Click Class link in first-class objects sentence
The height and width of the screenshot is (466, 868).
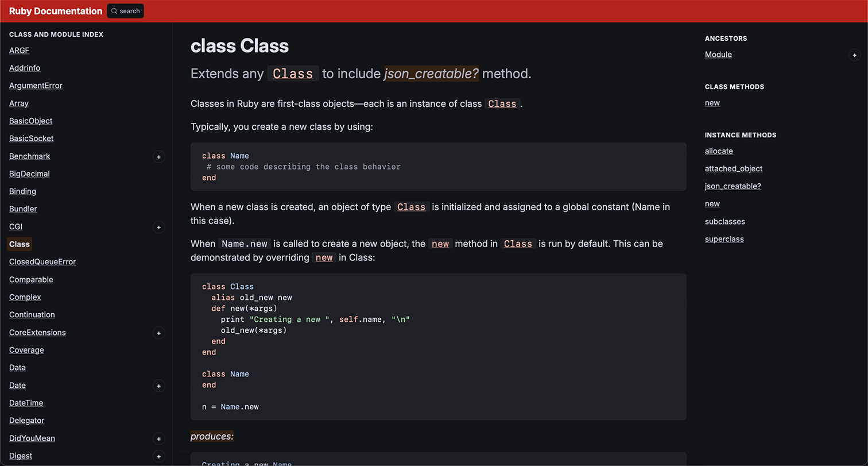click(502, 104)
